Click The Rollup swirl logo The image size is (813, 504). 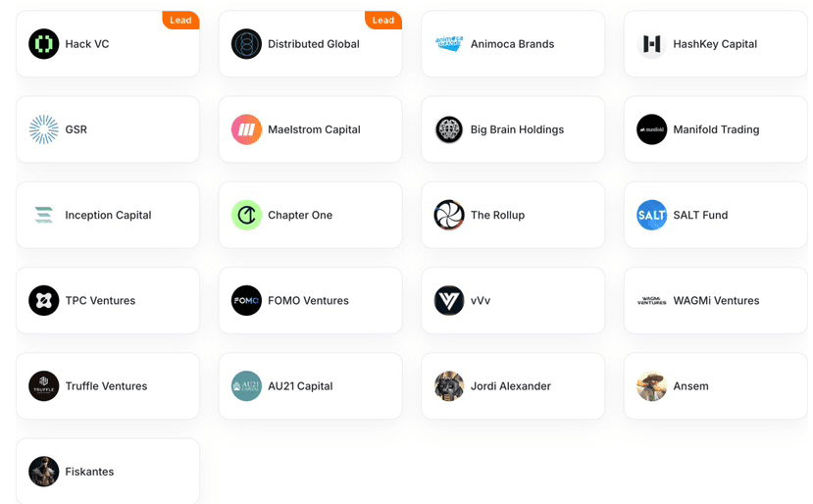point(449,215)
